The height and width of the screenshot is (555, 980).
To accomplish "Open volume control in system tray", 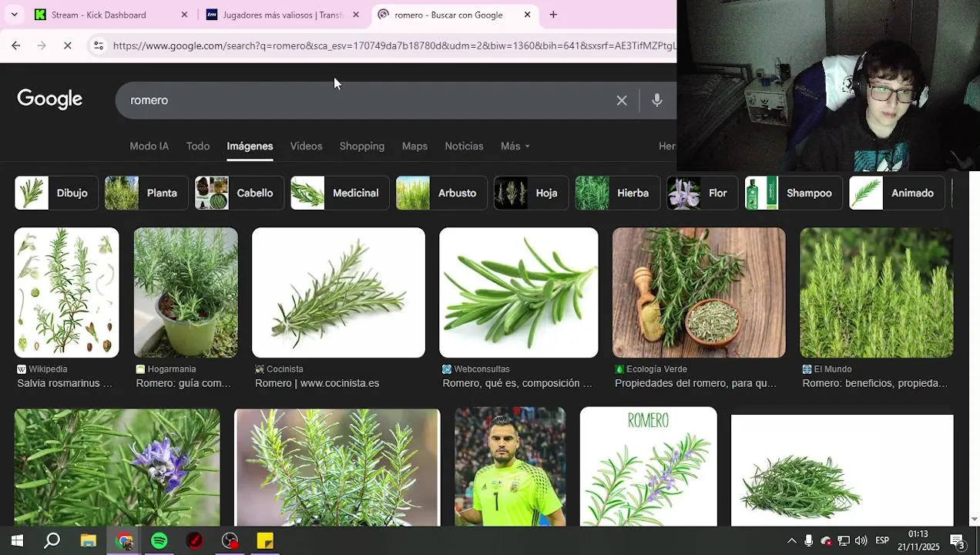I will [x=861, y=541].
